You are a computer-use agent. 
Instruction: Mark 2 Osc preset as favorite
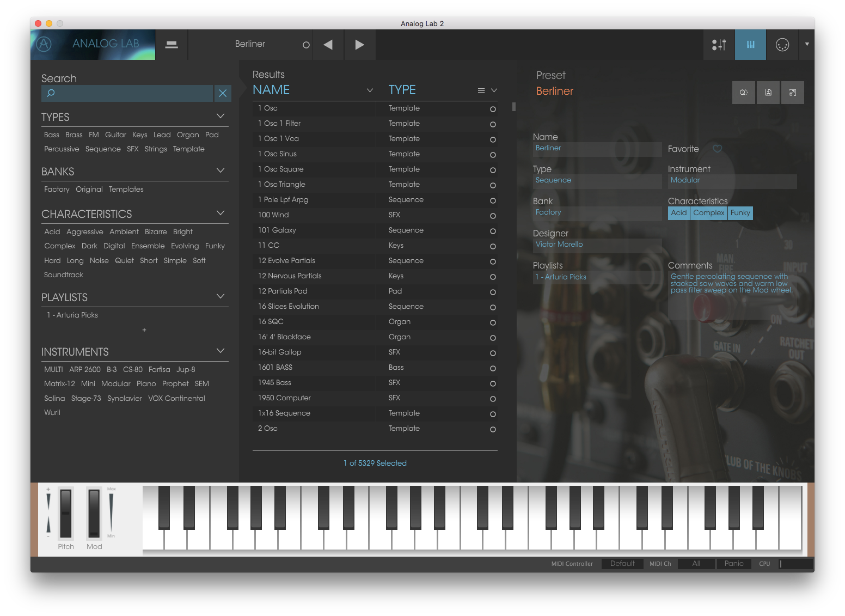493,429
